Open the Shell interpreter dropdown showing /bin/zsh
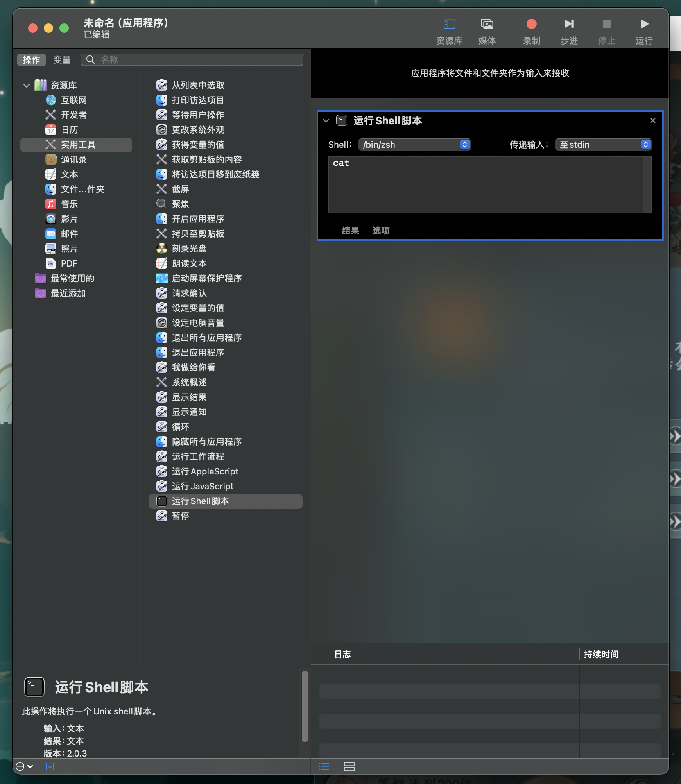 [414, 145]
